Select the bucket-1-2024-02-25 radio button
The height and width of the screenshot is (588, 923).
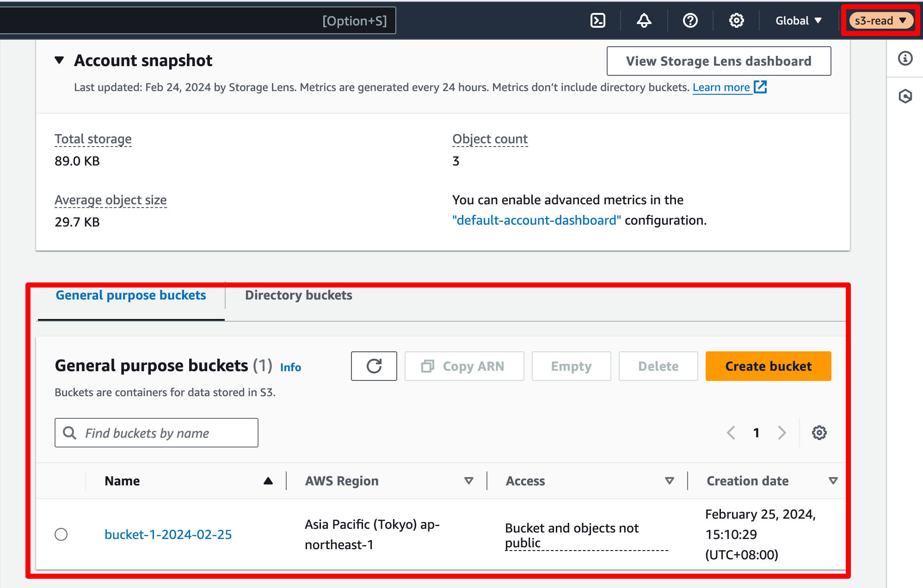coord(61,534)
